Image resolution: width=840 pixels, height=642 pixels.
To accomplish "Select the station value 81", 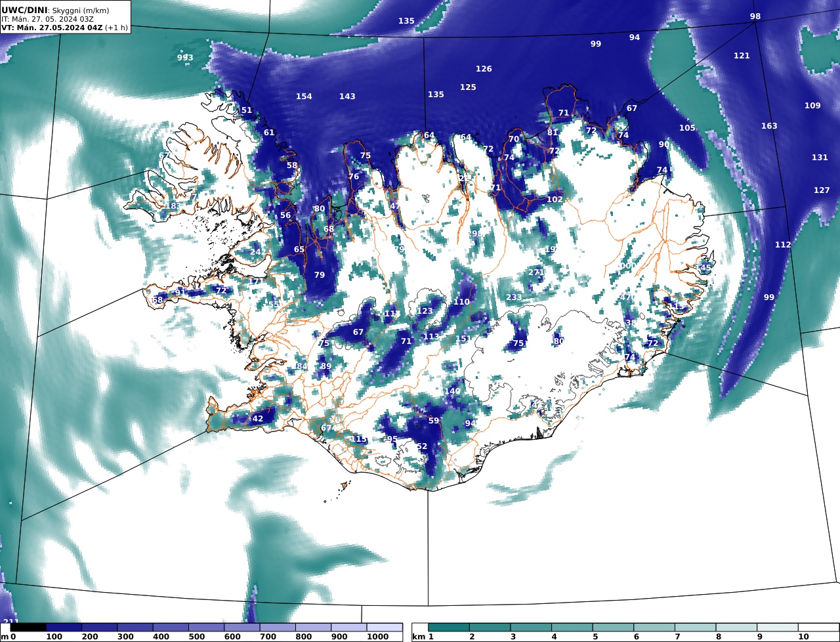I will tap(553, 133).
